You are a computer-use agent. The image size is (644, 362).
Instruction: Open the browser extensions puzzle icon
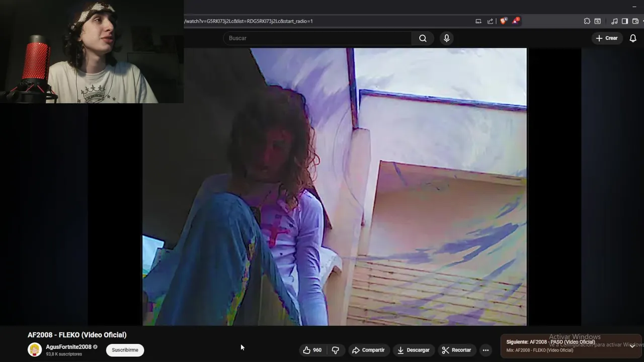click(587, 21)
